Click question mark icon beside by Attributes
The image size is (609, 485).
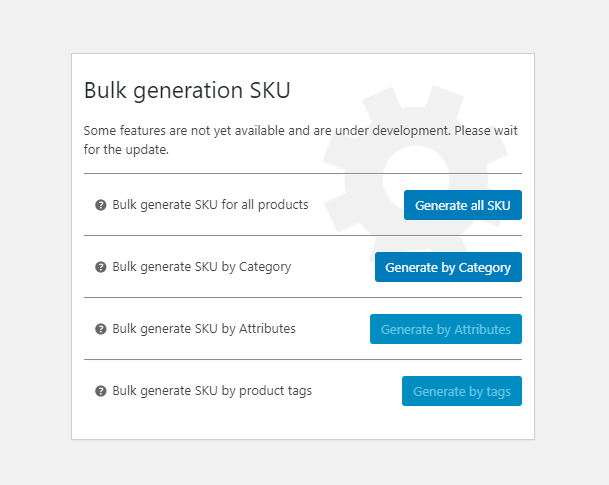101,329
